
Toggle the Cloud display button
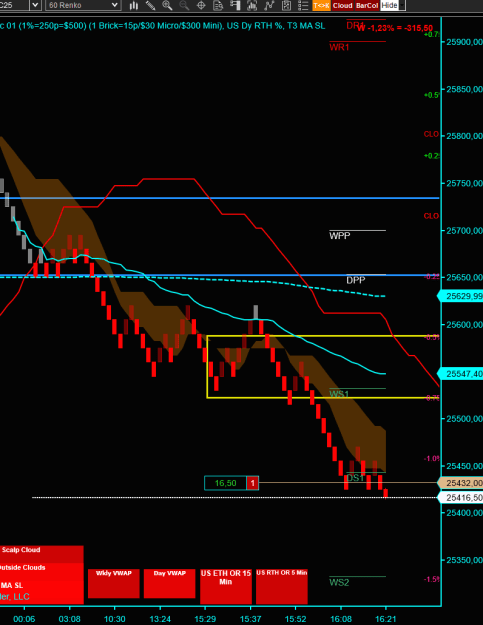(x=343, y=5)
